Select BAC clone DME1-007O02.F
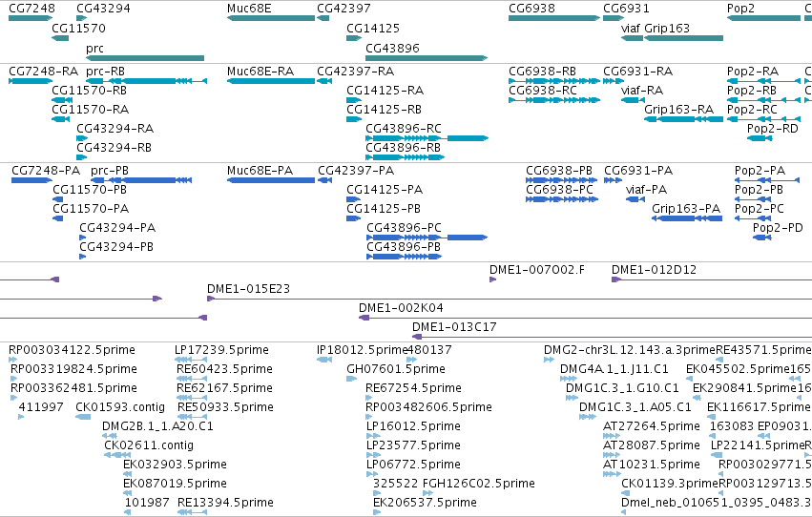Screen dimensions: 812x517 493,280
